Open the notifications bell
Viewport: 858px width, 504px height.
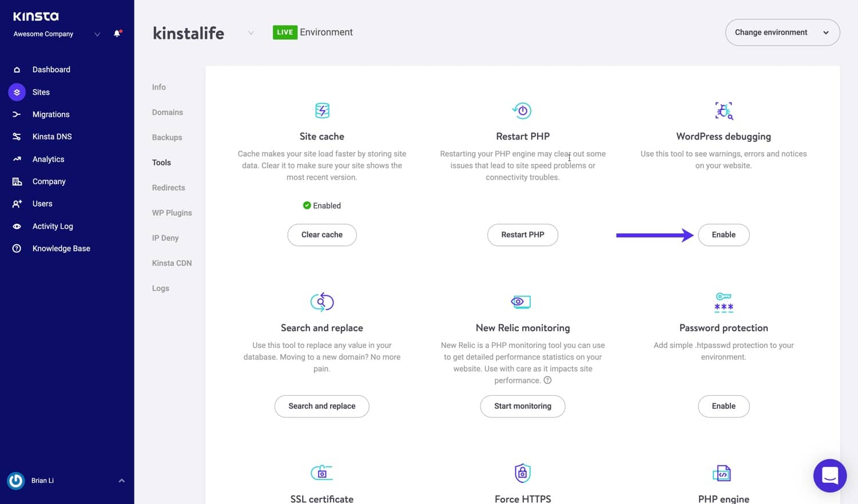pyautogui.click(x=117, y=34)
